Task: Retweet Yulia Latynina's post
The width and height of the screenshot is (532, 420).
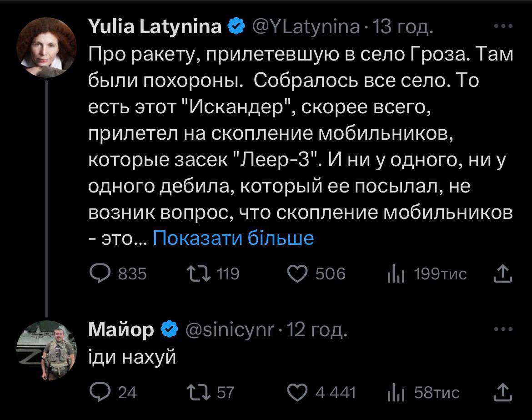Action: tap(197, 273)
